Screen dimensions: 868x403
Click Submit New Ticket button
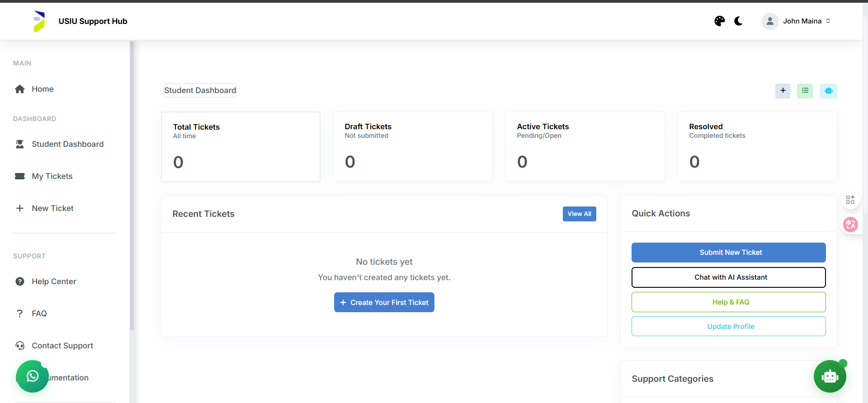[x=728, y=253]
